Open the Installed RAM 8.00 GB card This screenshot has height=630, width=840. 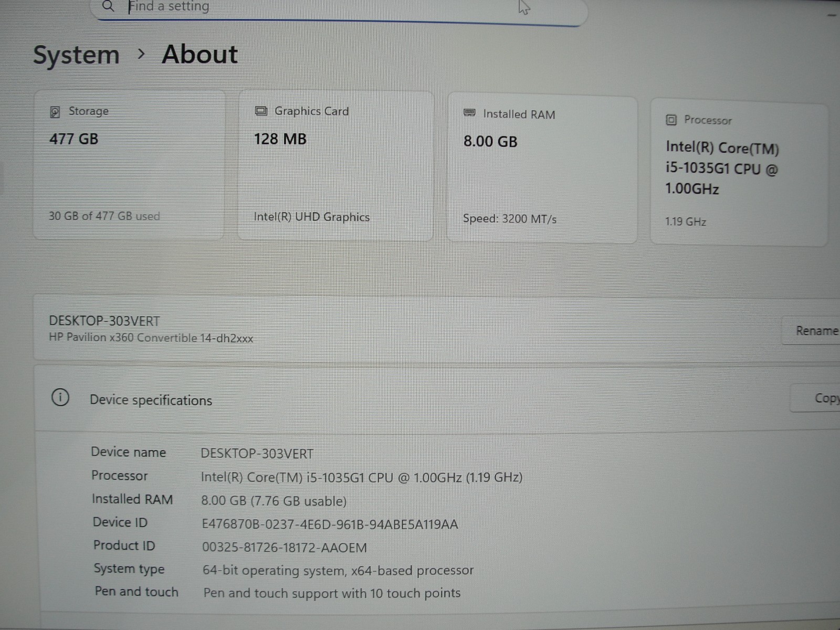(542, 169)
